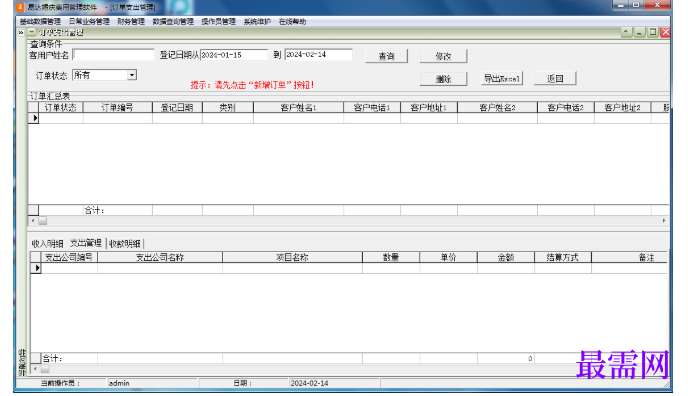The height and width of the screenshot is (396, 688).
Task: Click the 删除 button
Action: tap(443, 79)
